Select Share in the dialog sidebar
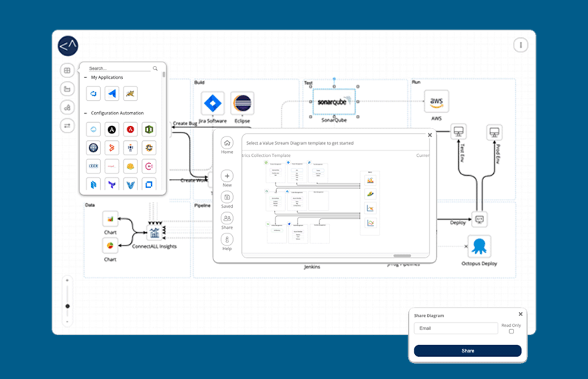Viewport: 588px width, 379px height. [227, 218]
